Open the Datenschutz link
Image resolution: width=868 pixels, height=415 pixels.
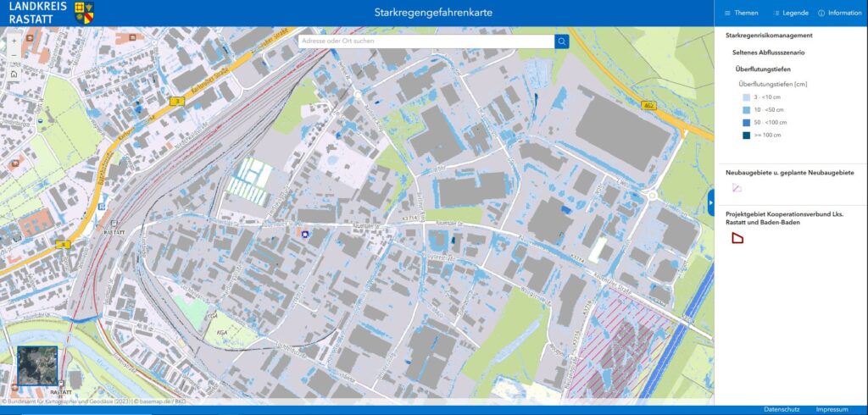coord(782,409)
